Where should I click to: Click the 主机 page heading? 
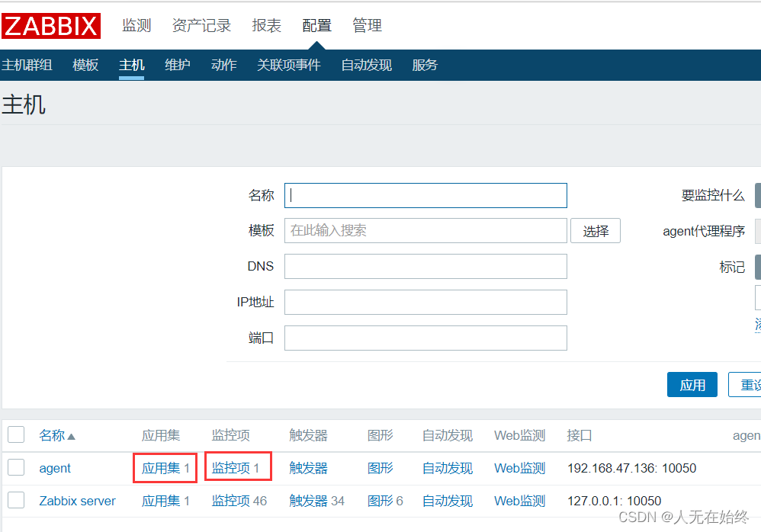coord(24,104)
